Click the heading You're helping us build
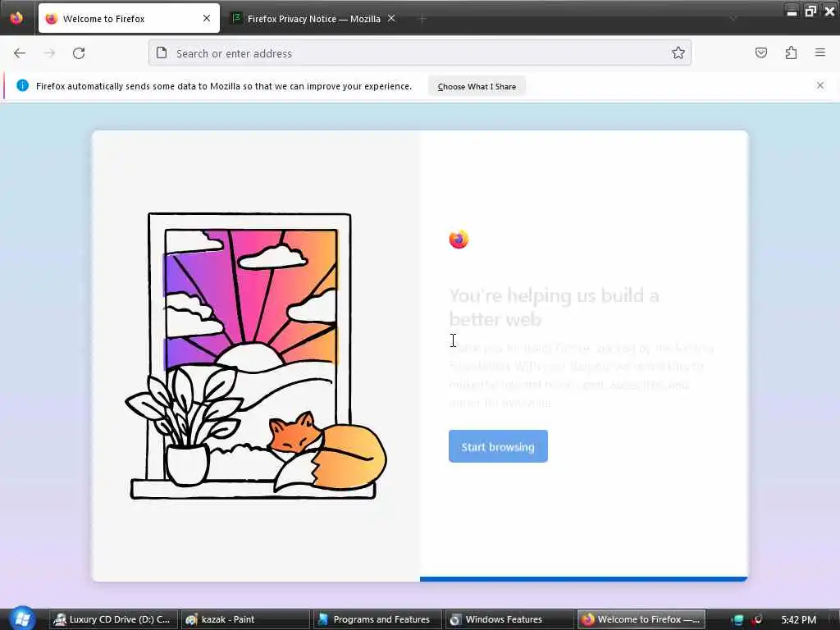 pos(554,308)
